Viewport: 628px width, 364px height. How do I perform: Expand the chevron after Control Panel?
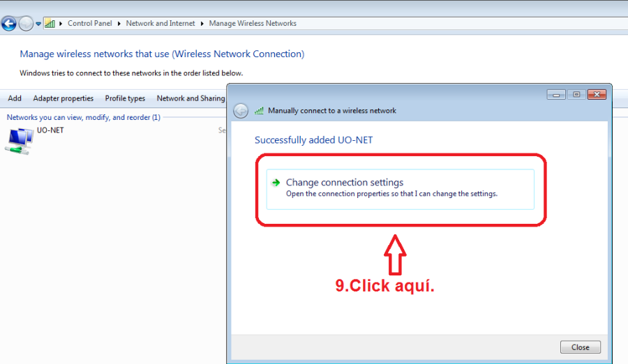119,23
